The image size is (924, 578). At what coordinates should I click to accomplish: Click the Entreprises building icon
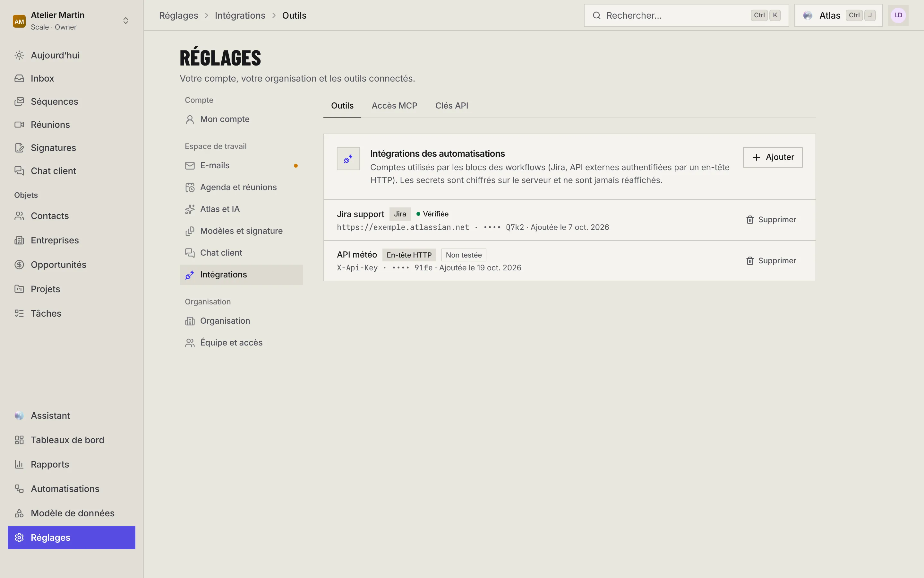click(x=19, y=241)
